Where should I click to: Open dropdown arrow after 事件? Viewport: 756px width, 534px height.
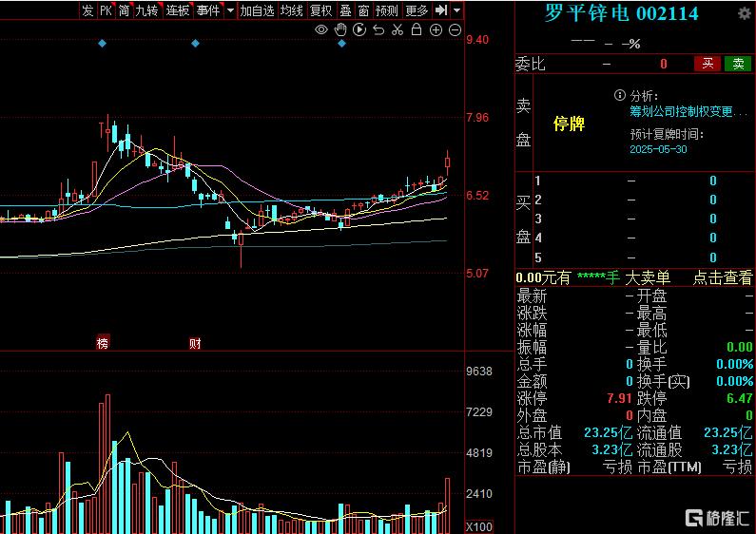pyautogui.click(x=230, y=10)
